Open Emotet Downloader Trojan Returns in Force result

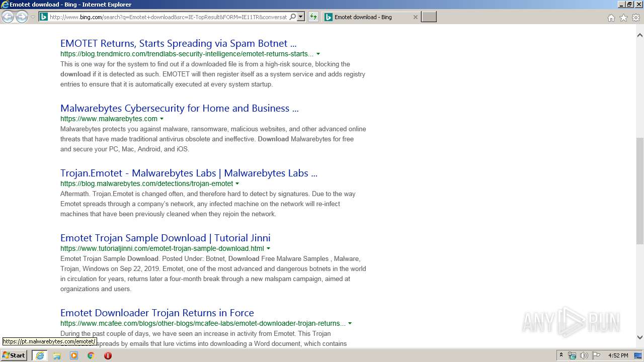[157, 313]
